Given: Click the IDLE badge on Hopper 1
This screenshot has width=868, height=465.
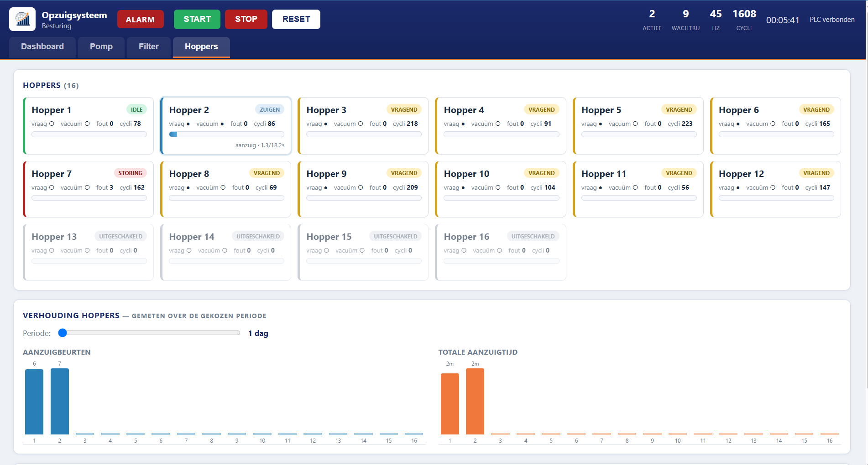Looking at the screenshot, I should point(136,109).
